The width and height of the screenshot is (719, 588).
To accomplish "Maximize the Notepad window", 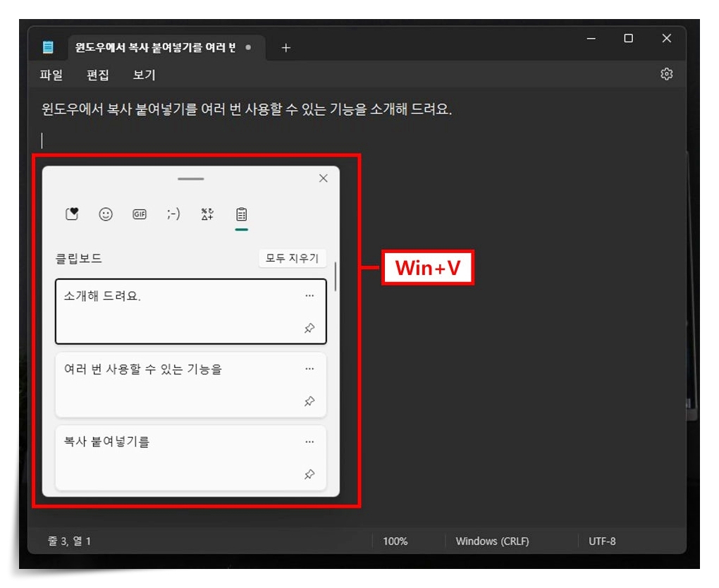I will click(629, 38).
